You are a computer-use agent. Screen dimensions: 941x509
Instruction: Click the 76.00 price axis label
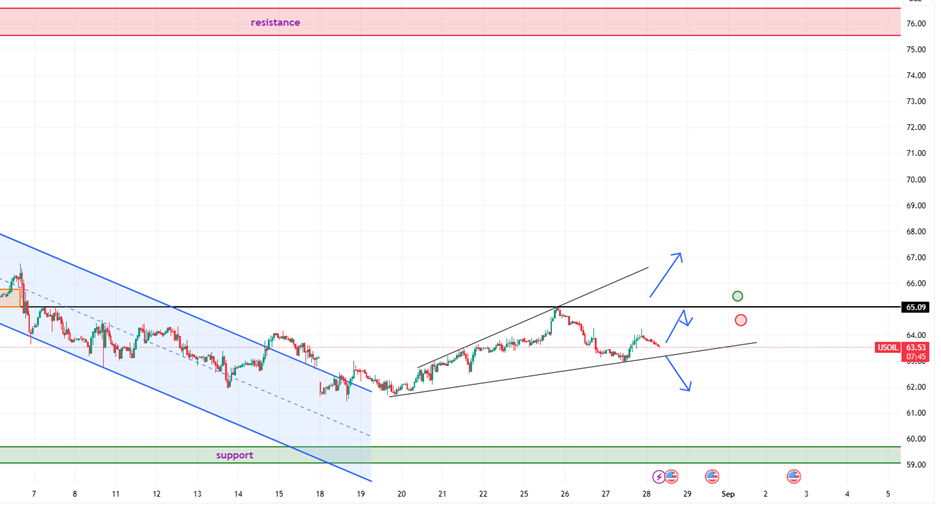pyautogui.click(x=916, y=23)
